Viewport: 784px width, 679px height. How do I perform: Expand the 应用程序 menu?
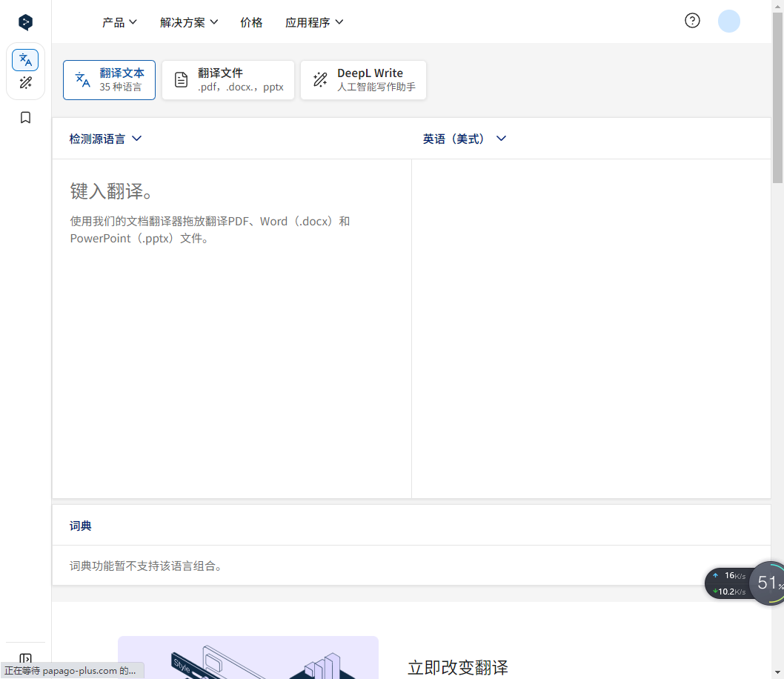[314, 22]
